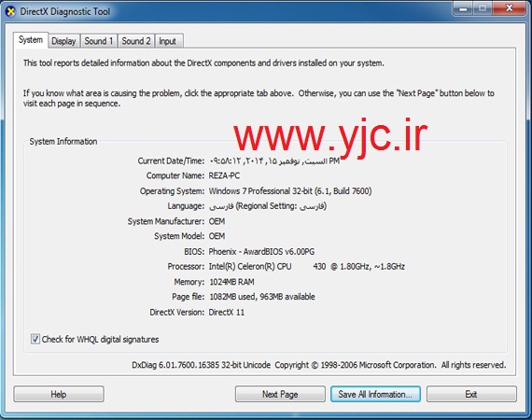This screenshot has height=420, width=532.
Task: Click the 1024MB RAM memory value
Action: tap(231, 282)
